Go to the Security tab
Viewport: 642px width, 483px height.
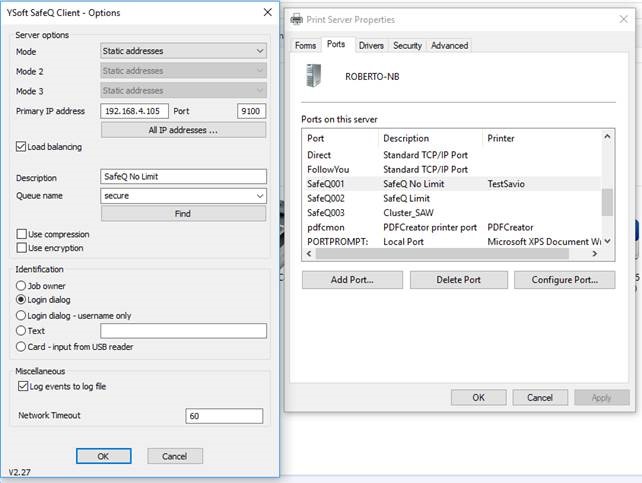[407, 45]
